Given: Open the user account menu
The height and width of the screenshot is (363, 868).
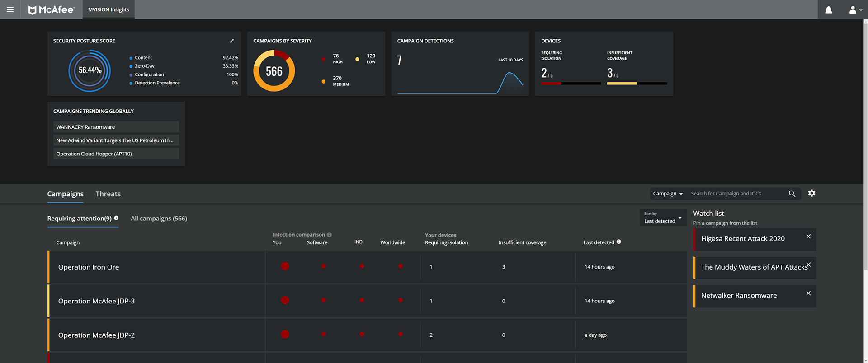Looking at the screenshot, I should [x=855, y=9].
